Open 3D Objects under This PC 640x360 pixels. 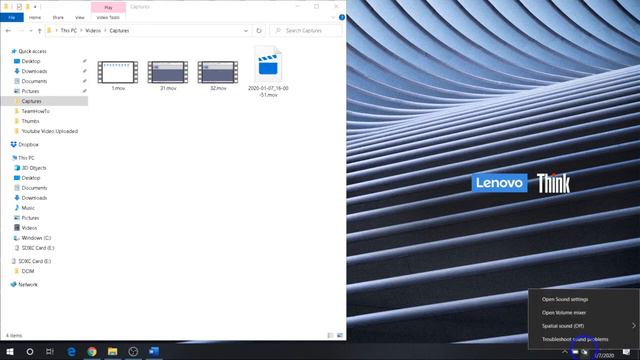click(33, 168)
